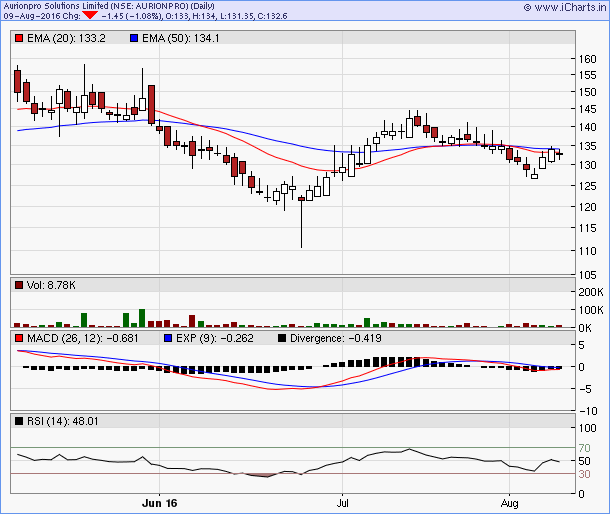
Task: Click the 160 price axis label
Action: 587,59
